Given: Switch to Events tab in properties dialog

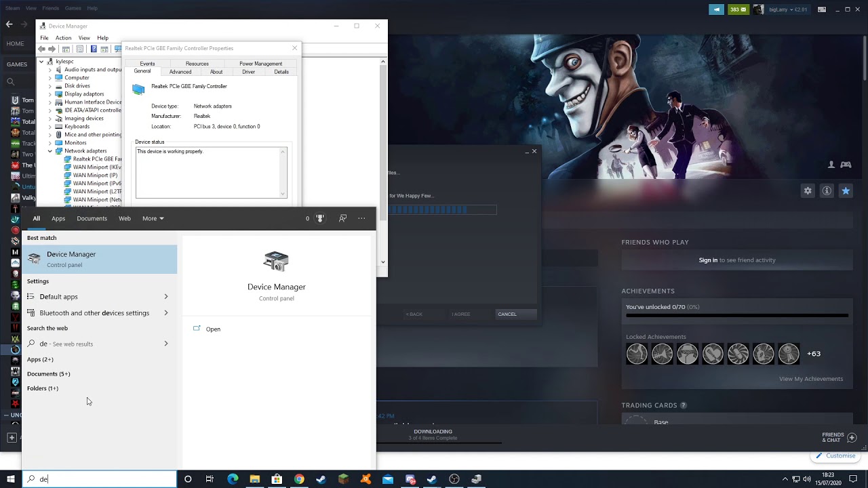Looking at the screenshot, I should [x=147, y=64].
